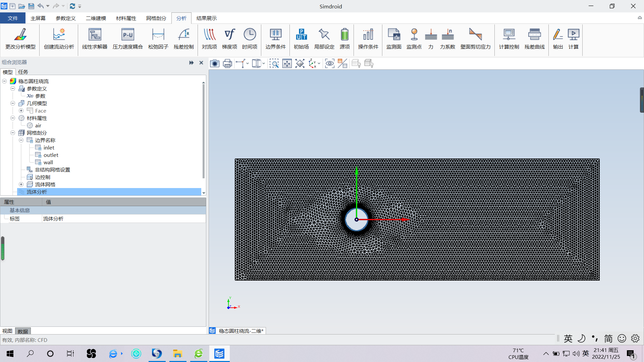The height and width of the screenshot is (362, 644).
Task: Switch to the 任务 panel tab
Action: pyautogui.click(x=23, y=72)
